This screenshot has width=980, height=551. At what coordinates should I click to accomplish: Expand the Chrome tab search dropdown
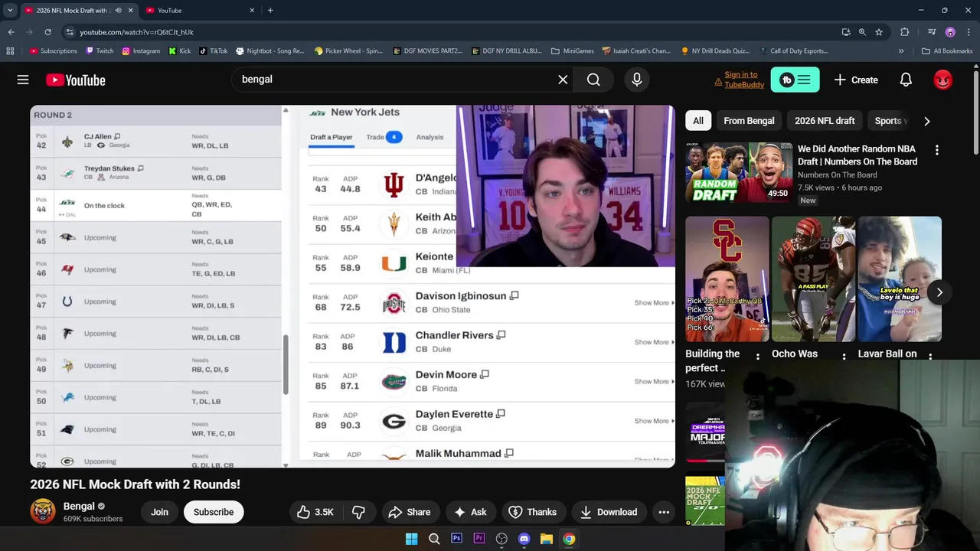(x=10, y=11)
